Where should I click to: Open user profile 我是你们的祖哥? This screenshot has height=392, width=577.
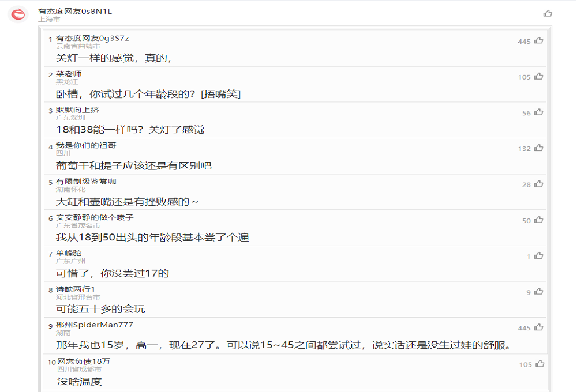pos(86,145)
